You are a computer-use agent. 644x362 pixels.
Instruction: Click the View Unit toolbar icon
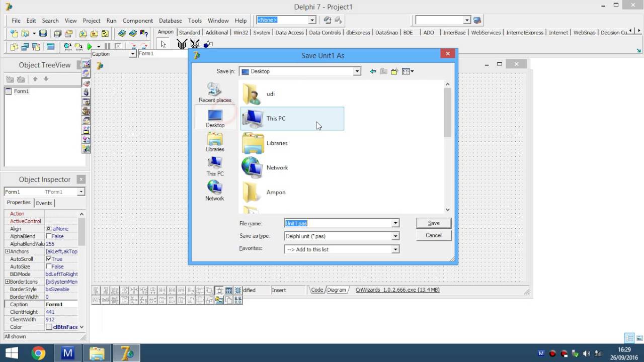tap(14, 47)
